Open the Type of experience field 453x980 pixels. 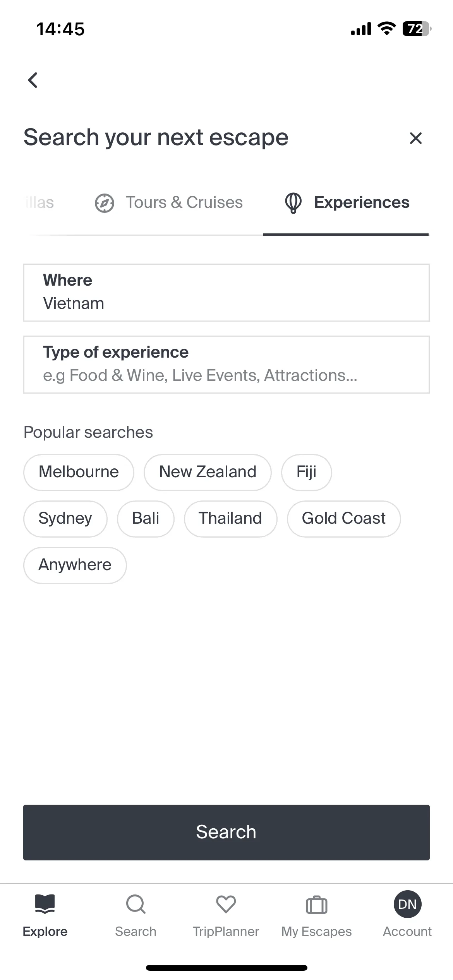click(226, 365)
